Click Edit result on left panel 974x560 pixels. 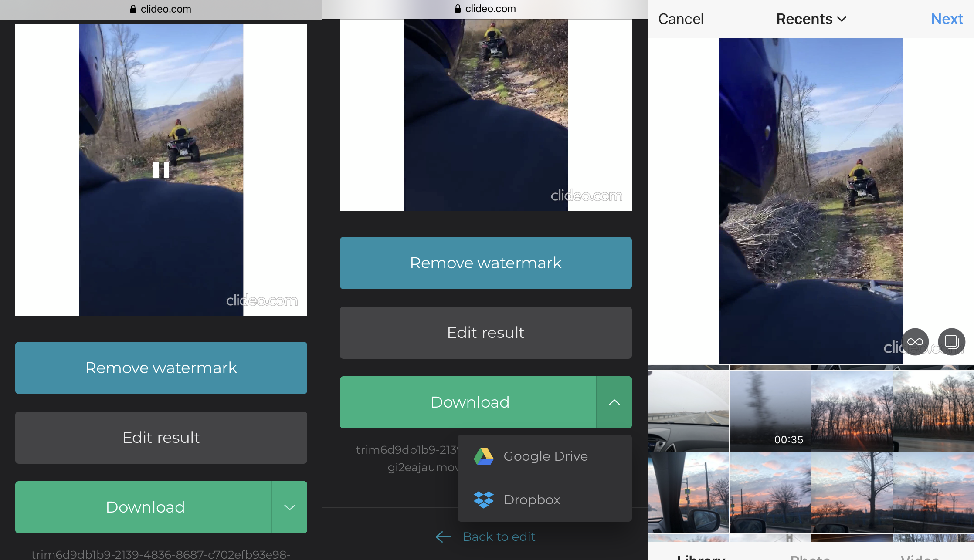click(x=160, y=437)
